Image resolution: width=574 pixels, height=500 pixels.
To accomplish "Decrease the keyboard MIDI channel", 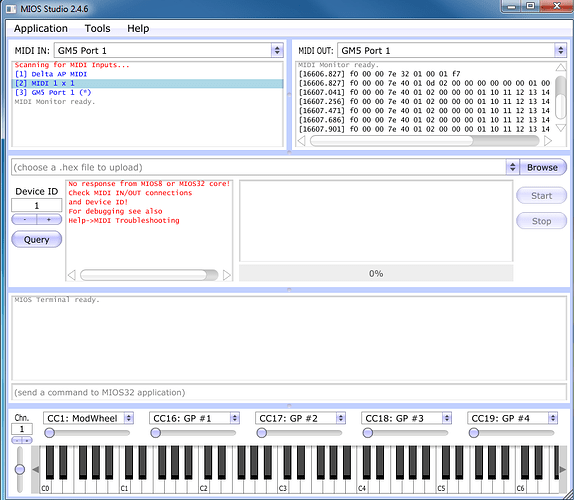I will pyautogui.click(x=17, y=440).
